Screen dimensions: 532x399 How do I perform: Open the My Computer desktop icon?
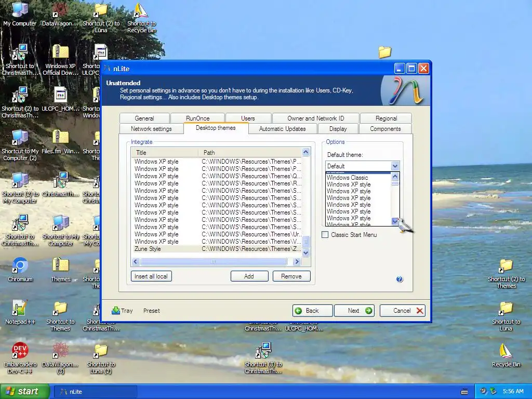click(20, 14)
